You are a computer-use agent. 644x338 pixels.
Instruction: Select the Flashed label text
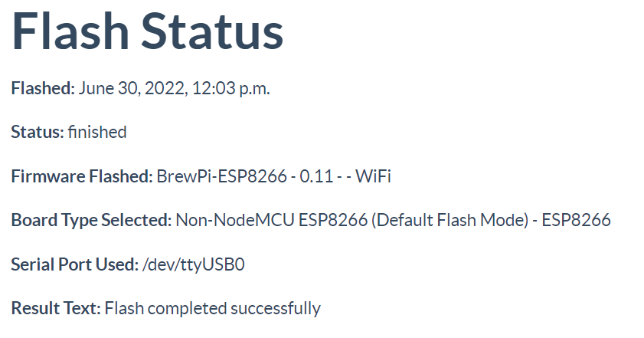click(43, 88)
